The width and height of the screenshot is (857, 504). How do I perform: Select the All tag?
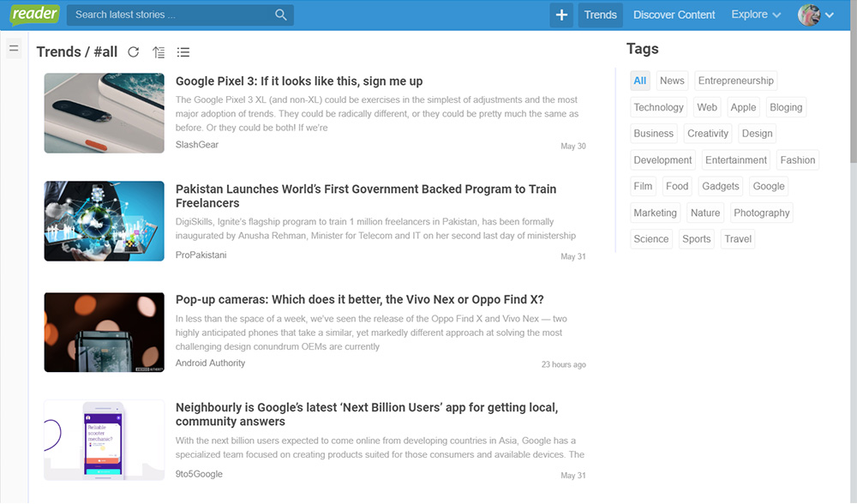[640, 81]
